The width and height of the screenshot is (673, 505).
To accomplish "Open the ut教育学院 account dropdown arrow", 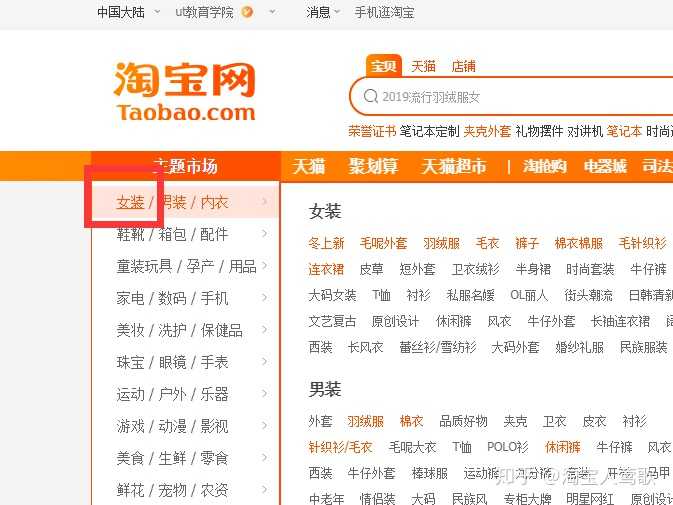I will [x=272, y=12].
